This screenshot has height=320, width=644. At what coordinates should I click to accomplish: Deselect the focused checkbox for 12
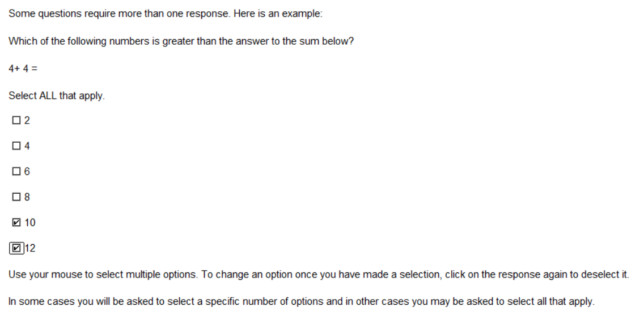(16, 248)
